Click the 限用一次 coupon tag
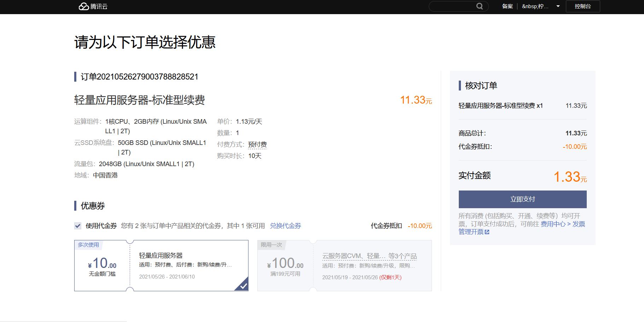Image resolution: width=644 pixels, height=322 pixels. coord(271,245)
